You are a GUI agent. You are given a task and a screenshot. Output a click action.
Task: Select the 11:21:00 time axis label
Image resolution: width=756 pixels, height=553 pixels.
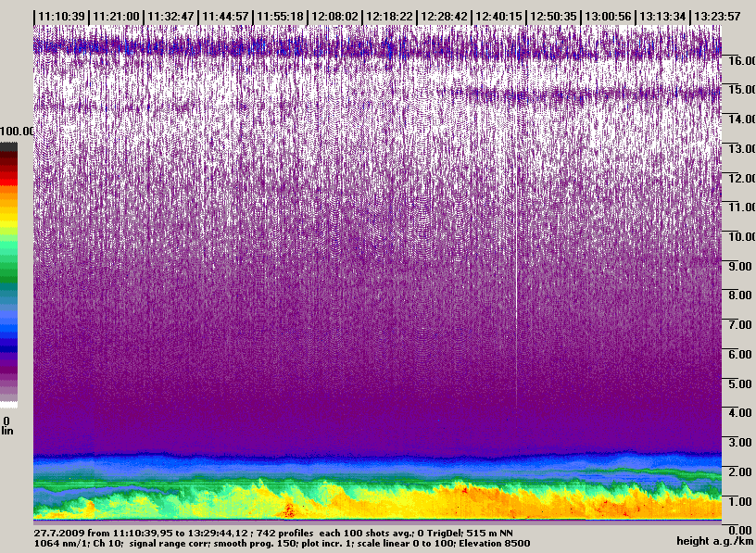(x=116, y=17)
